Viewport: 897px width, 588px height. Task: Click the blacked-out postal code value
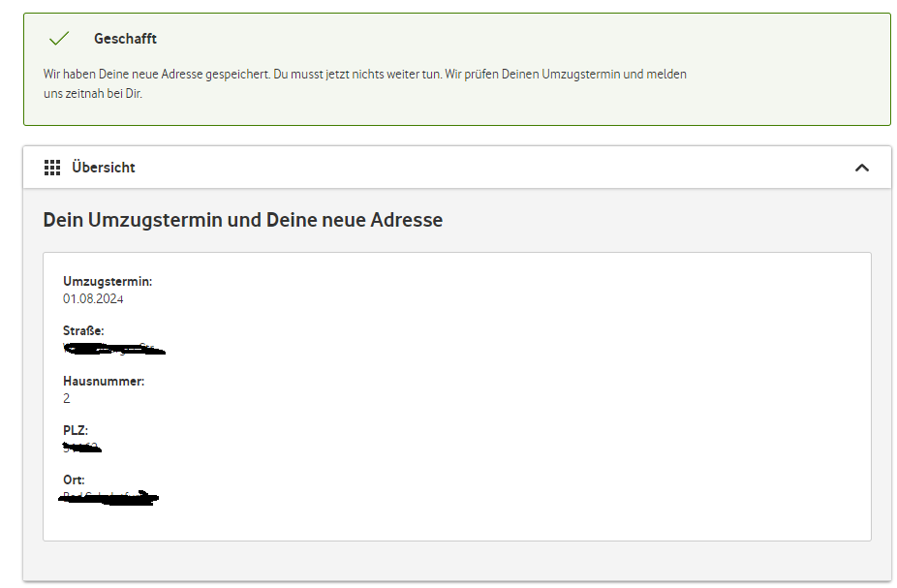tap(81, 448)
